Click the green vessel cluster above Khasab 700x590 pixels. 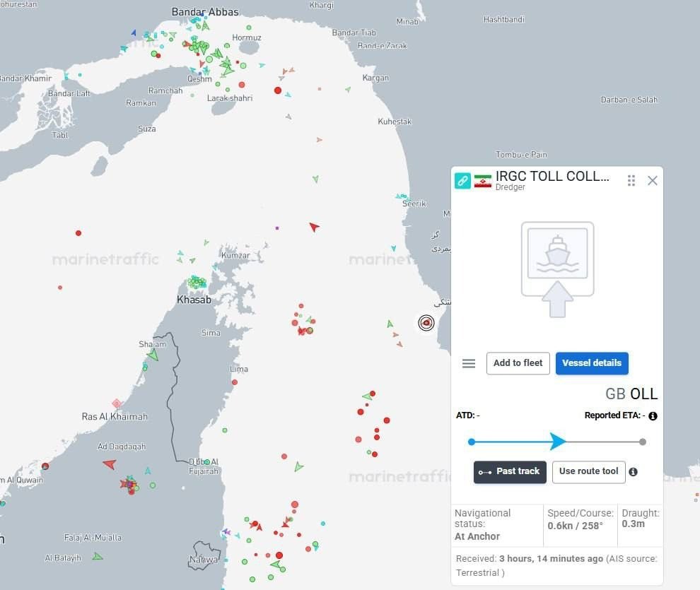click(197, 282)
